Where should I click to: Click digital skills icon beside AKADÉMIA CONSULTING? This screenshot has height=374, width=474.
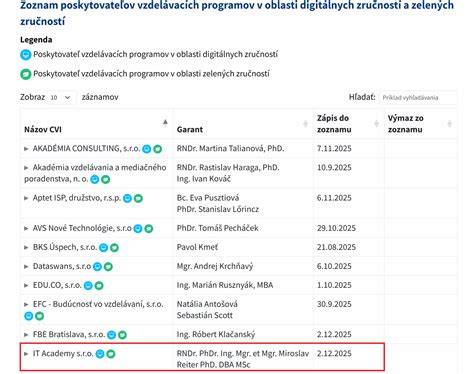pos(147,149)
